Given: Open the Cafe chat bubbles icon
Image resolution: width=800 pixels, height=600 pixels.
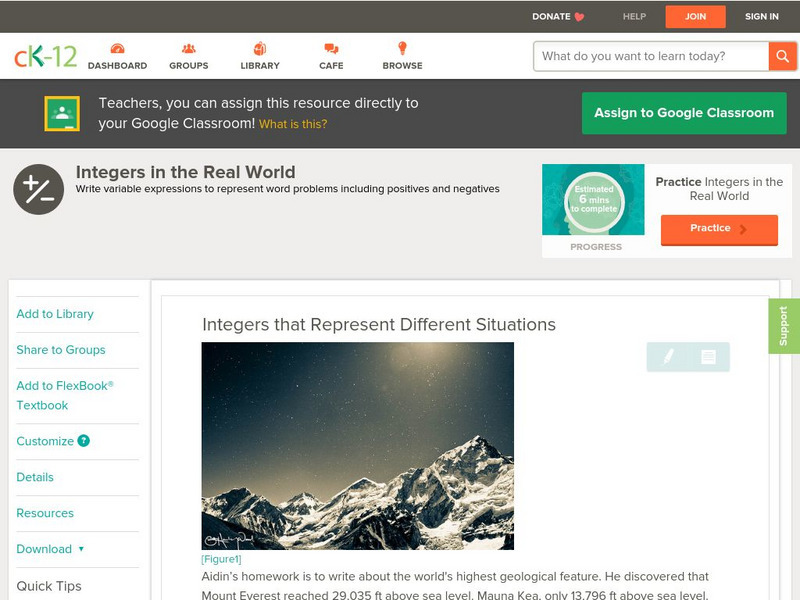Looking at the screenshot, I should pyautogui.click(x=331, y=48).
